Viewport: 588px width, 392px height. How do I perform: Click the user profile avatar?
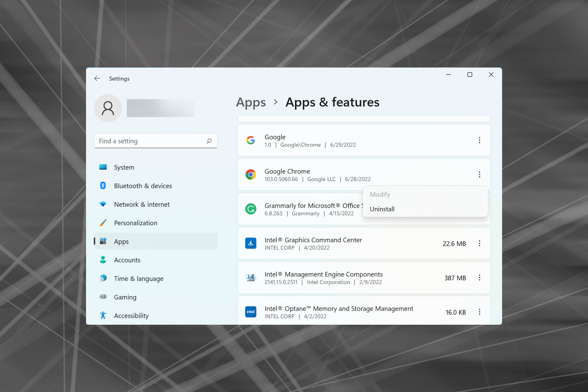[x=108, y=108]
